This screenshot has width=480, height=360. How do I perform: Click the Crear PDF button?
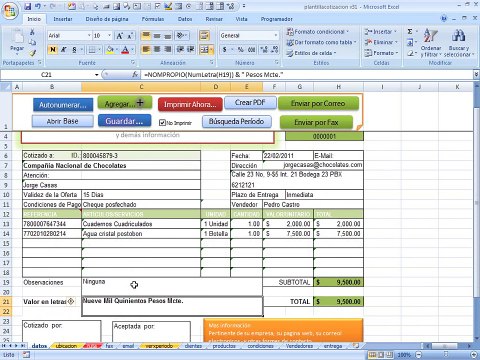pos(250,103)
